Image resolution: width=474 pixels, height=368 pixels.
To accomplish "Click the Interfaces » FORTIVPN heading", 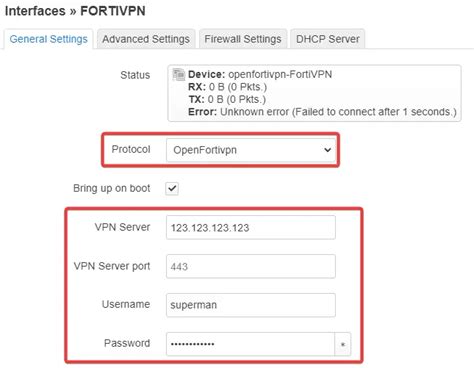I will (x=75, y=11).
